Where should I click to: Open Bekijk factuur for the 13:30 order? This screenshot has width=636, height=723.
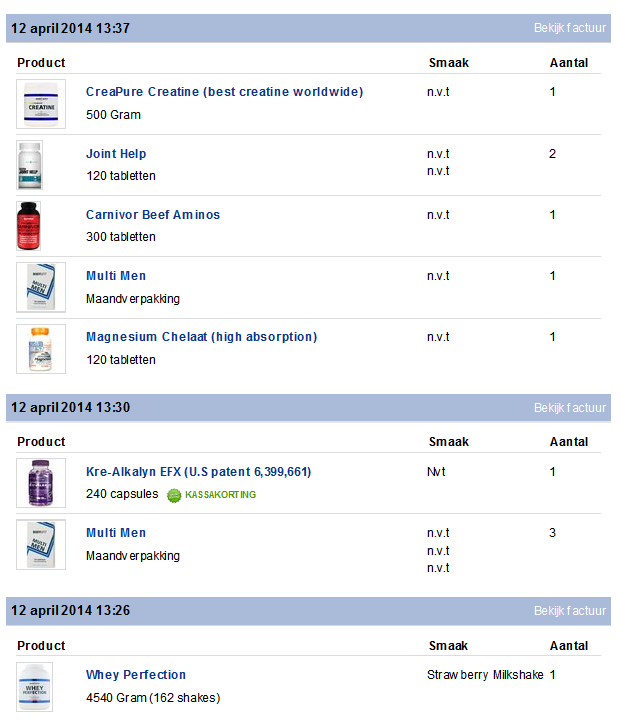pyautogui.click(x=569, y=408)
